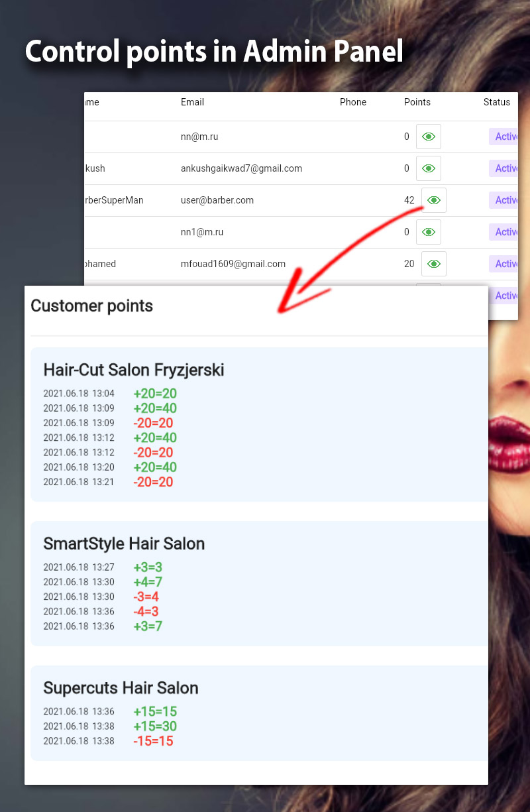The height and width of the screenshot is (812, 530).
Task: Select email nn@m.ru
Action: click(199, 137)
